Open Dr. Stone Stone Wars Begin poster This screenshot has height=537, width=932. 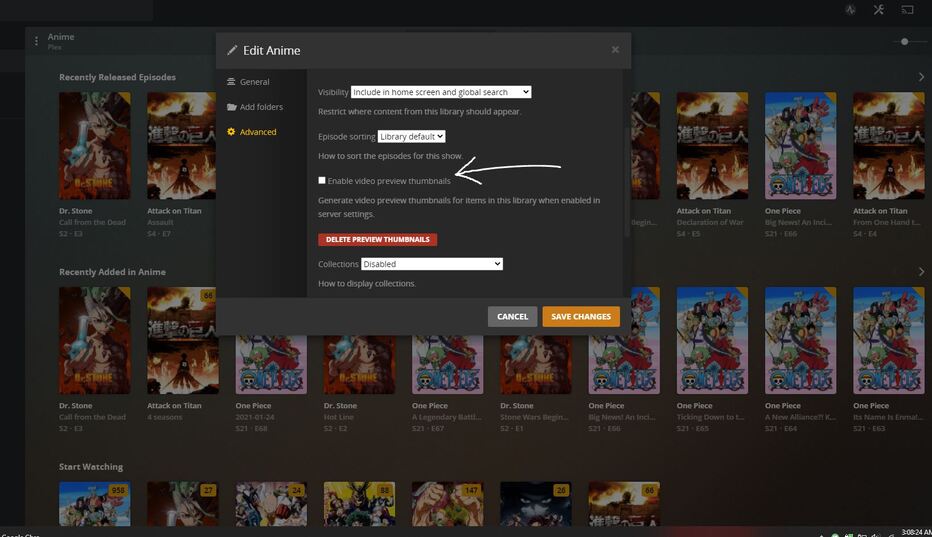point(536,365)
